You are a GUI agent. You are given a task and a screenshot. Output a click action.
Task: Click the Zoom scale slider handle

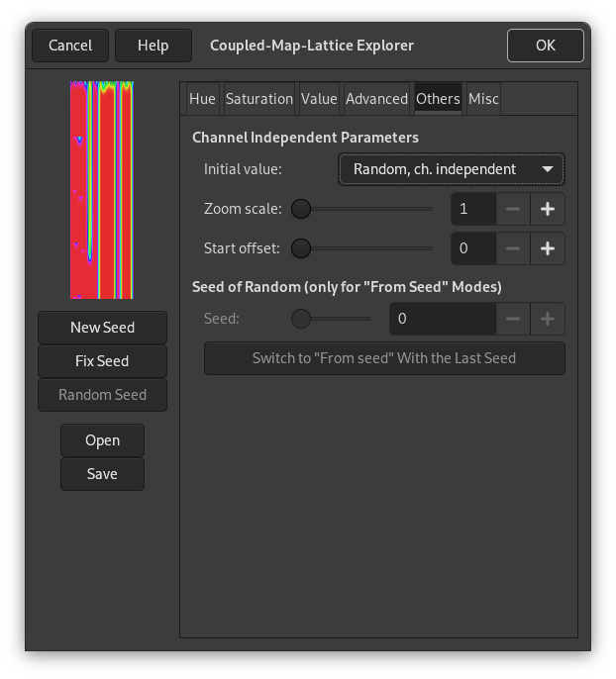pyautogui.click(x=301, y=209)
